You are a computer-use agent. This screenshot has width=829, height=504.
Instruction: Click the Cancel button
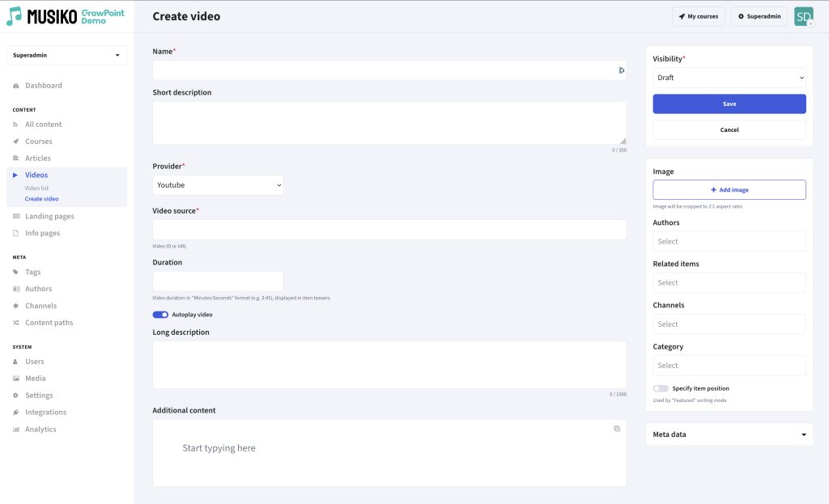pyautogui.click(x=729, y=130)
